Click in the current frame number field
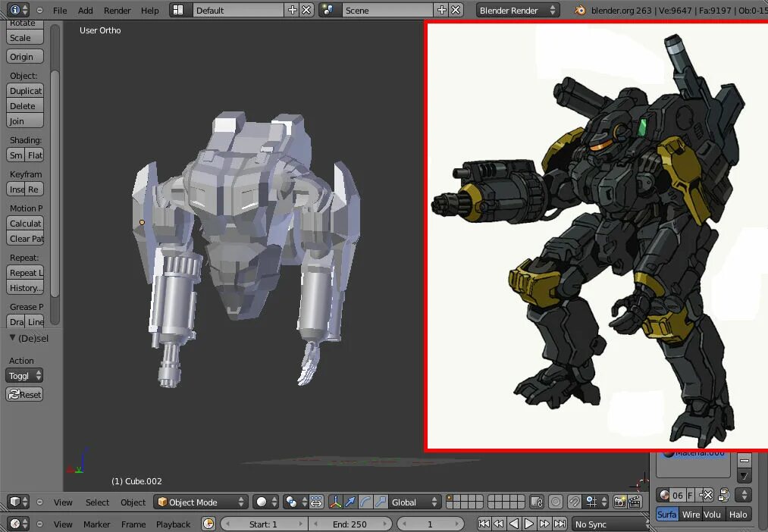The height and width of the screenshot is (532, 768). (x=431, y=524)
